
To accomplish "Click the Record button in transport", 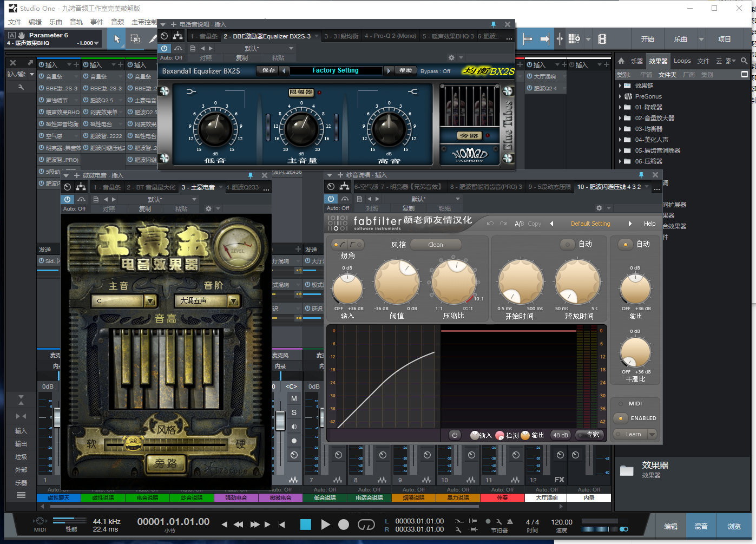I will [344, 525].
